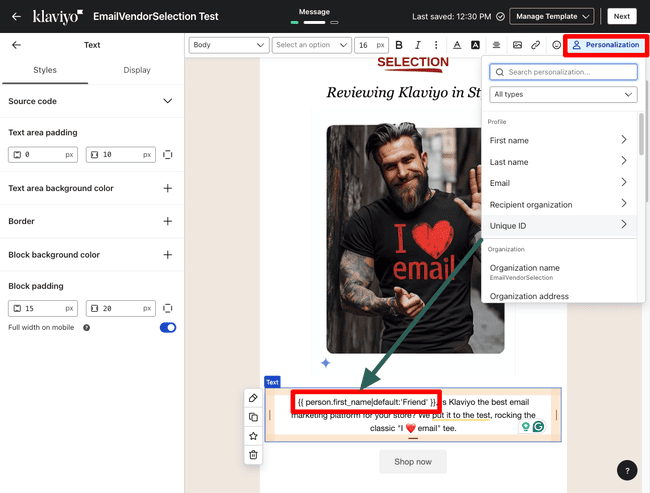Screen dimensions: 650x493
Task: Expand Unique ID personalization option
Action: point(559,226)
